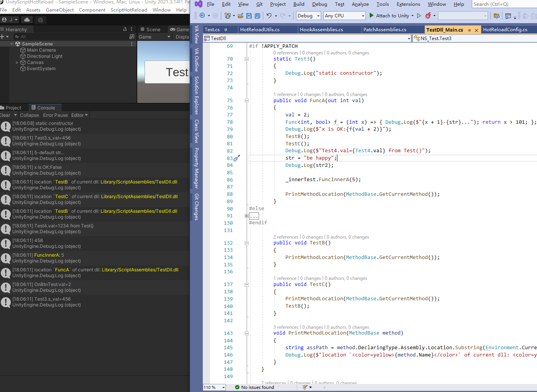Expand the collapsed #else region on line 91
This screenshot has width=537, height=392.
247,216
